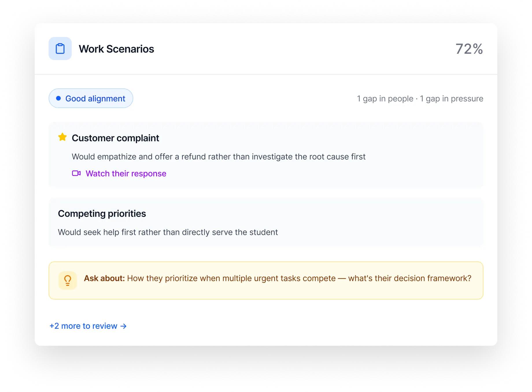Click the lightbulb icon in the Ask about box
This screenshot has height=392, width=532.
pyautogui.click(x=68, y=280)
